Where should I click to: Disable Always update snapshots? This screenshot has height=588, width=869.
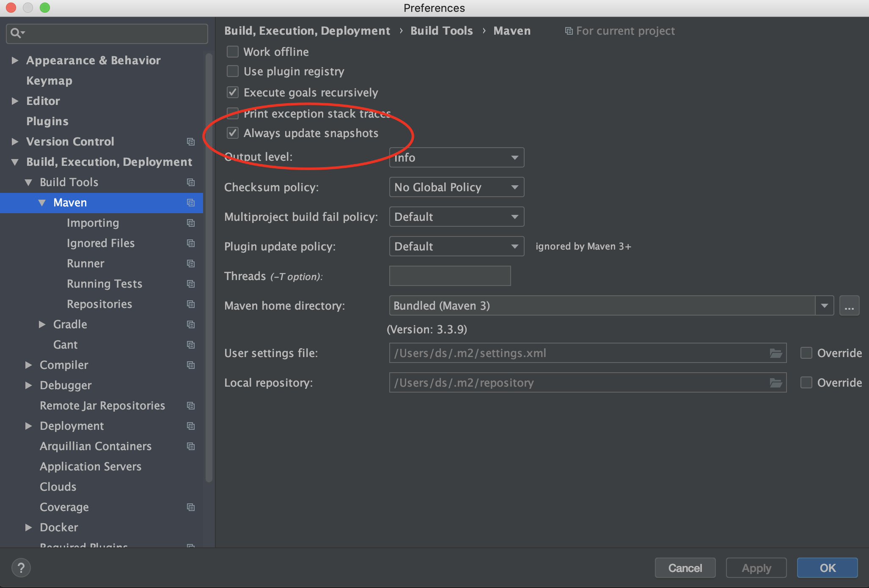233,133
